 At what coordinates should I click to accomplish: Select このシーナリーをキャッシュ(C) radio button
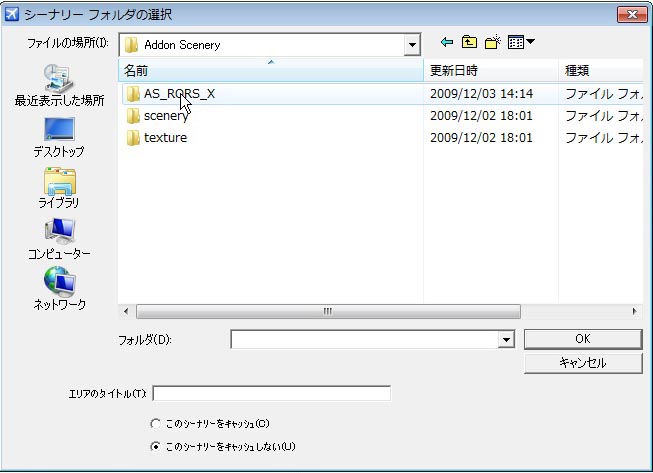coord(155,424)
